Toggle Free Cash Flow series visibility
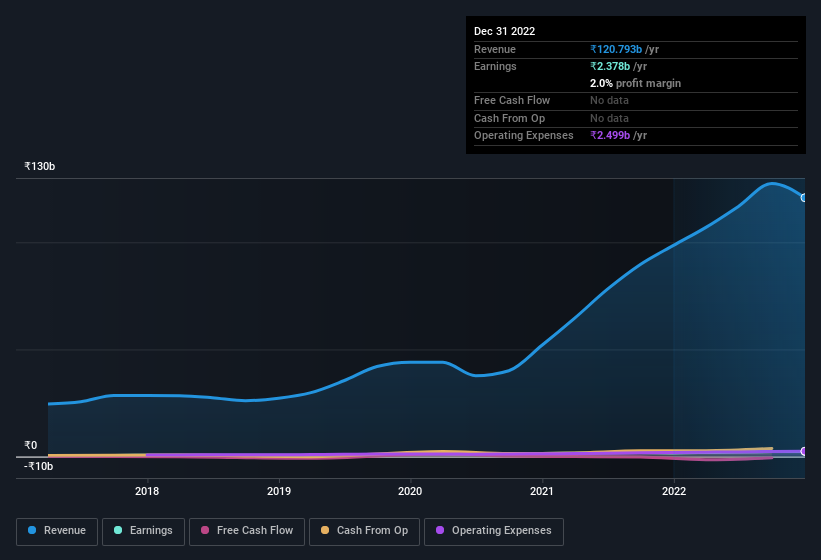 click(x=247, y=531)
